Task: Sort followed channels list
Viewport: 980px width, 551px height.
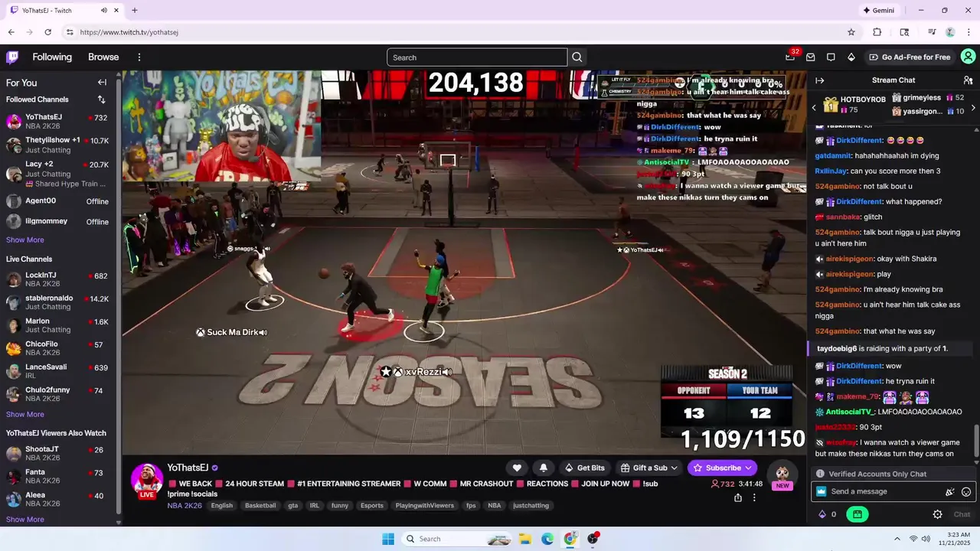Action: pos(101,99)
